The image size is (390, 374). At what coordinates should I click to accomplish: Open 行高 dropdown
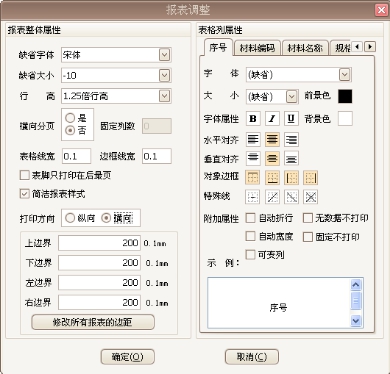click(x=164, y=96)
